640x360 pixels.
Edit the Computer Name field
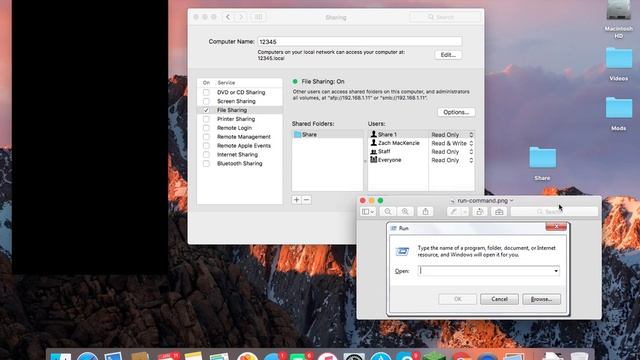(x=360, y=42)
